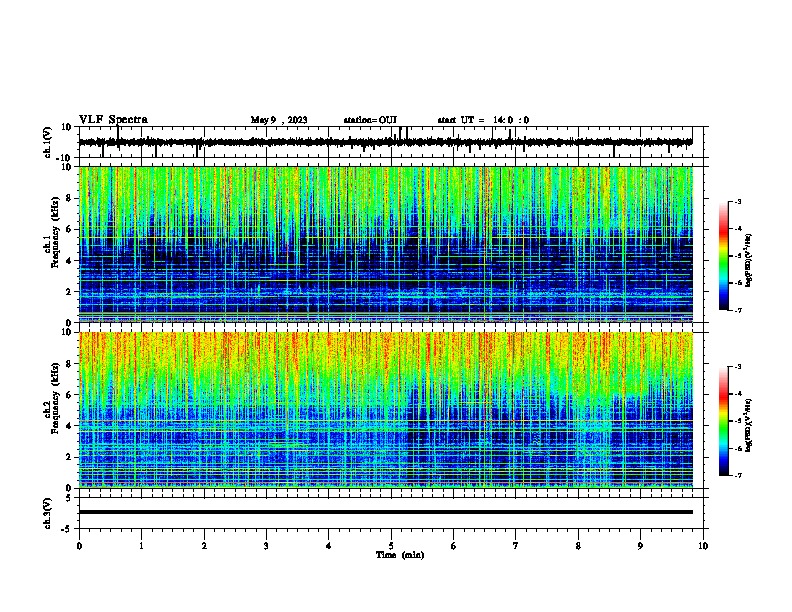Click the ch.3 flat voltage trace line

point(385,512)
